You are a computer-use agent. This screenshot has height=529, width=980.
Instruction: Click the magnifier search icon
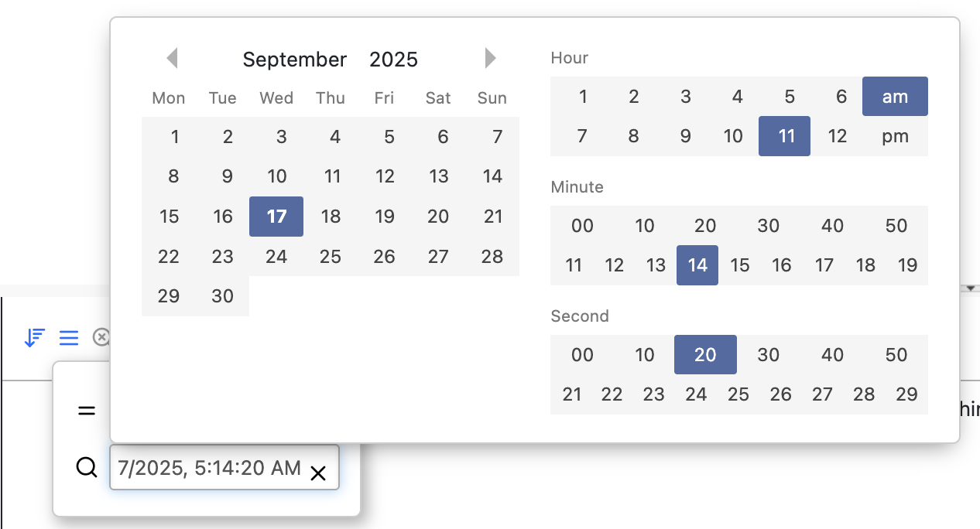pos(87,467)
